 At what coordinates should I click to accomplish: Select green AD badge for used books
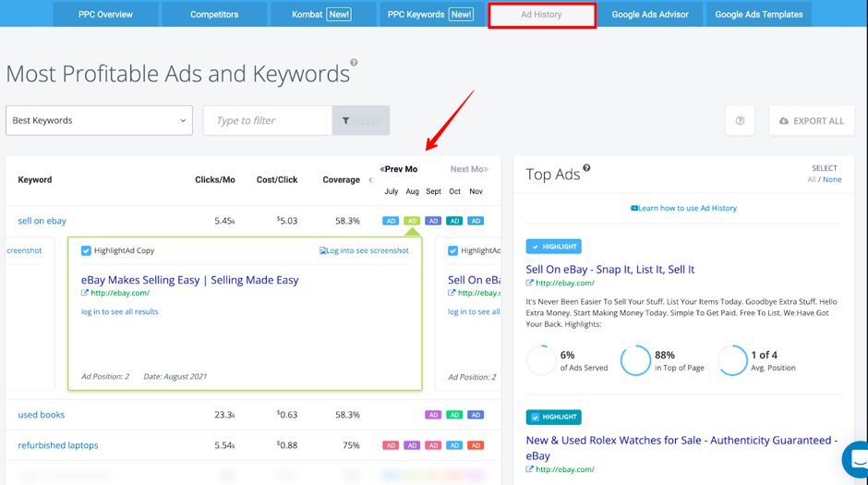coord(454,415)
